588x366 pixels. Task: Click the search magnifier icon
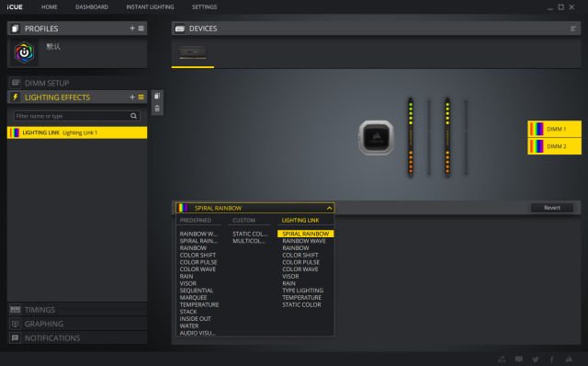coord(133,116)
